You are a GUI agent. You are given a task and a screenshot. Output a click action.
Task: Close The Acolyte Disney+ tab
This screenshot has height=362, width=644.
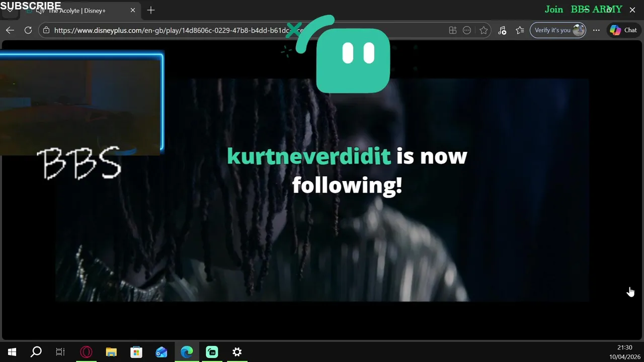133,10
